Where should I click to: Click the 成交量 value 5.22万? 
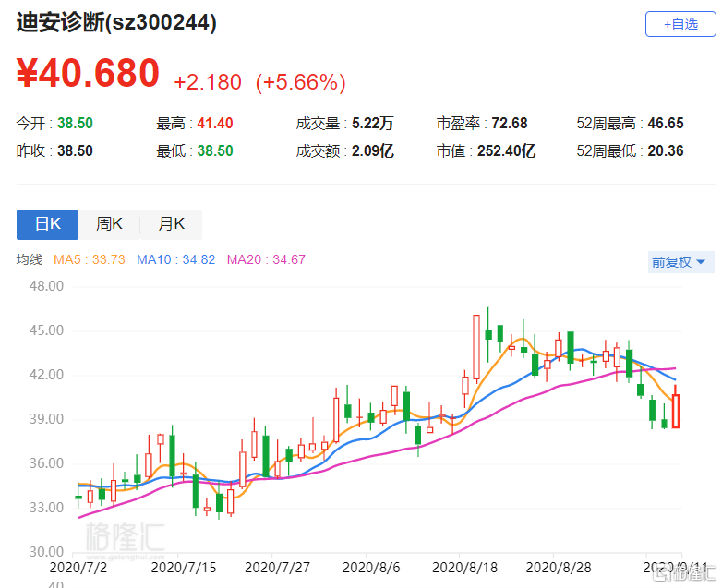point(372,123)
